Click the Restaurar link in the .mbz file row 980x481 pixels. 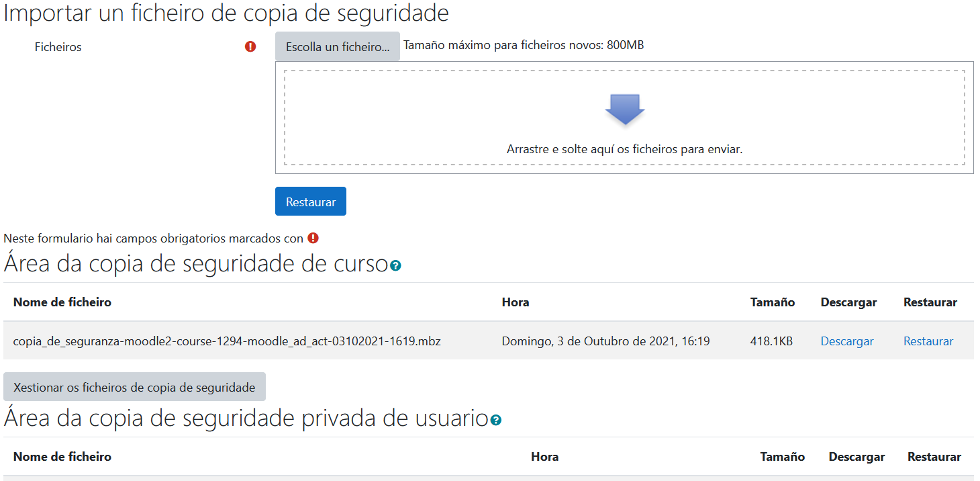928,341
